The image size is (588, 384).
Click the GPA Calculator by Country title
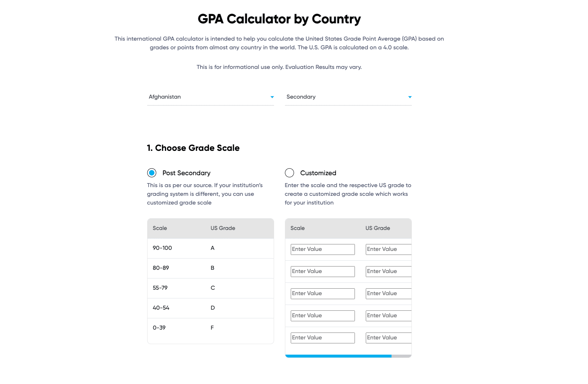coord(279,19)
